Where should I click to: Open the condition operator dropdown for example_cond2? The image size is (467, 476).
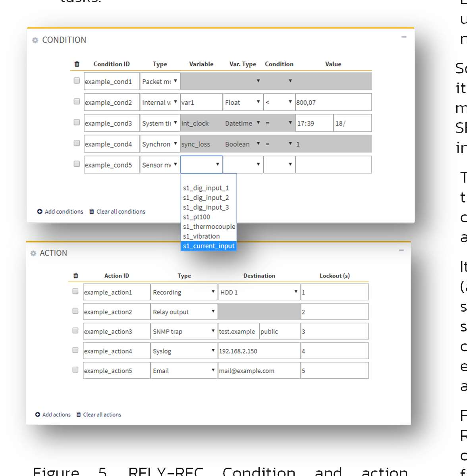pyautogui.click(x=279, y=102)
